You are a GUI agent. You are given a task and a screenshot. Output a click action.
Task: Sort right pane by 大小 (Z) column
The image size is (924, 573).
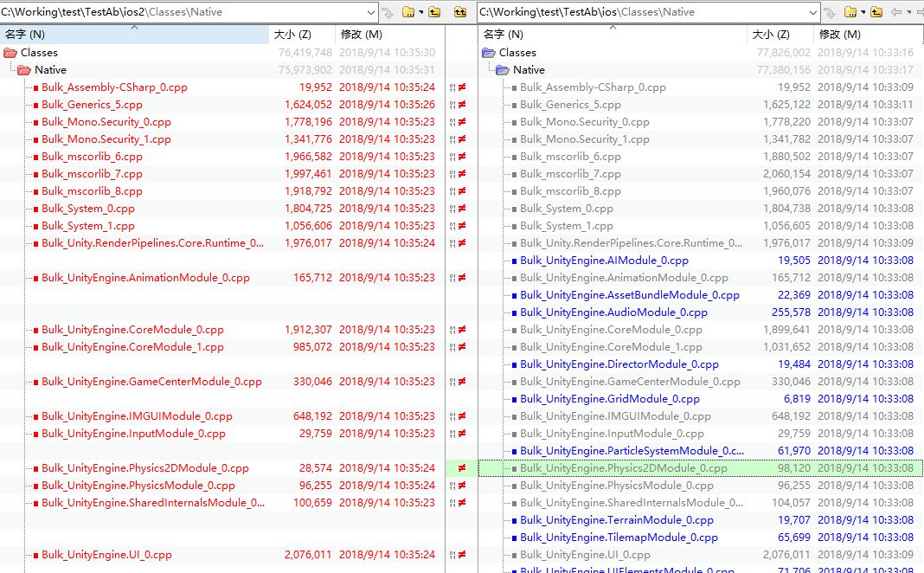pos(780,35)
